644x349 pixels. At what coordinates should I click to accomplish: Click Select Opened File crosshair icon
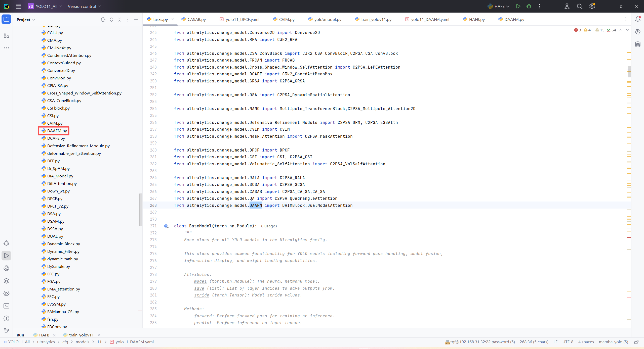[103, 20]
